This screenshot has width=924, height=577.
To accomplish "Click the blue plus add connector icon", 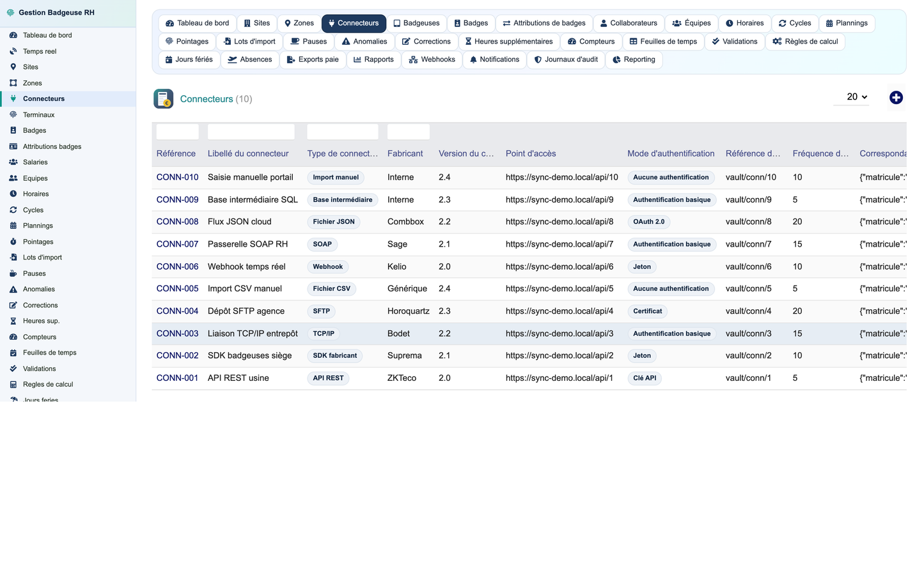I will pyautogui.click(x=896, y=98).
